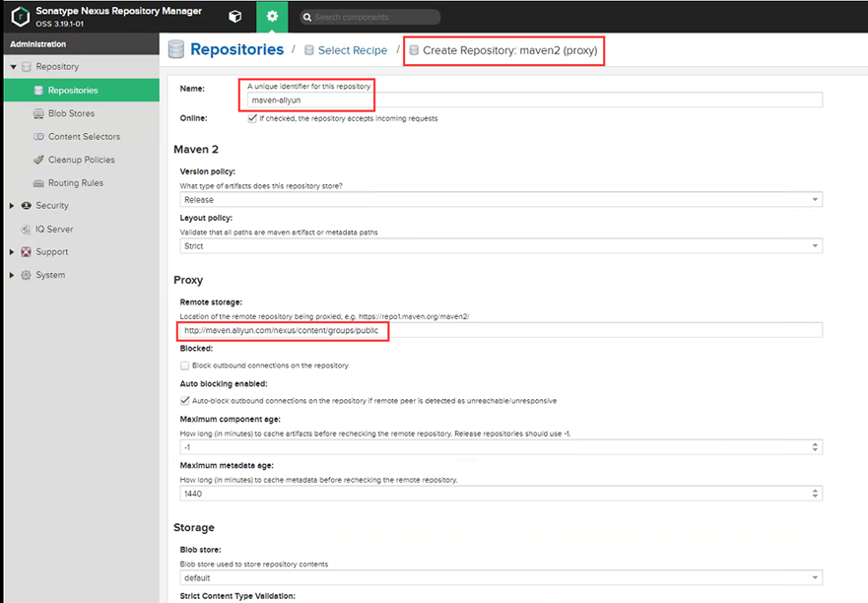Expand the System tree node
The image size is (868, 603).
tap(12, 275)
